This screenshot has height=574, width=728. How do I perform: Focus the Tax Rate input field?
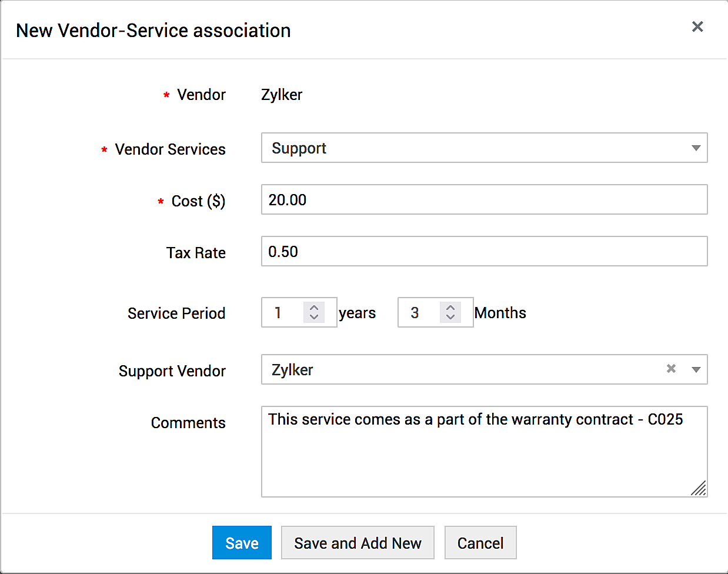(483, 252)
